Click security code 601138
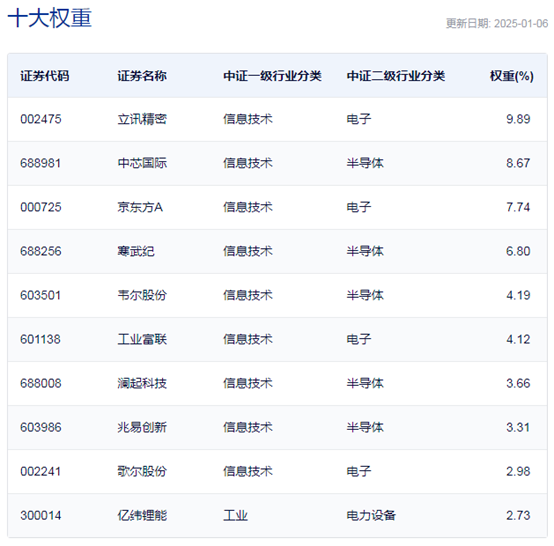The height and width of the screenshot is (546, 554). click(41, 339)
